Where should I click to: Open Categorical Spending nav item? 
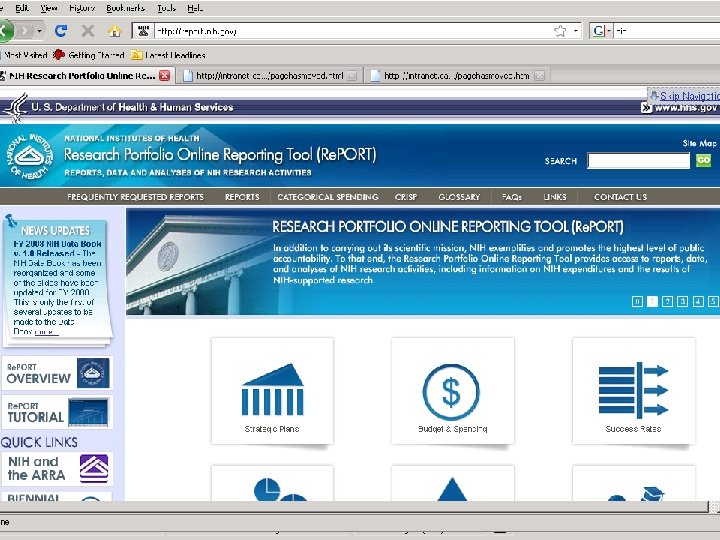click(328, 197)
